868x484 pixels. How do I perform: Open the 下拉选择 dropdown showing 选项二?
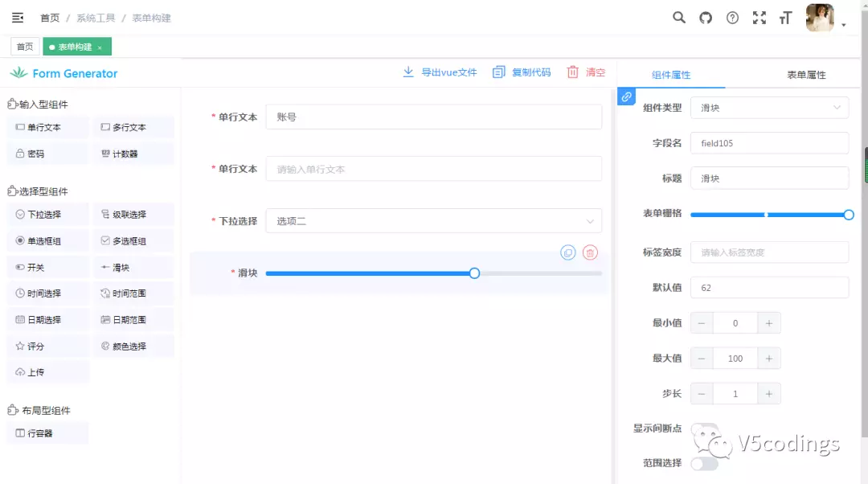[434, 220]
